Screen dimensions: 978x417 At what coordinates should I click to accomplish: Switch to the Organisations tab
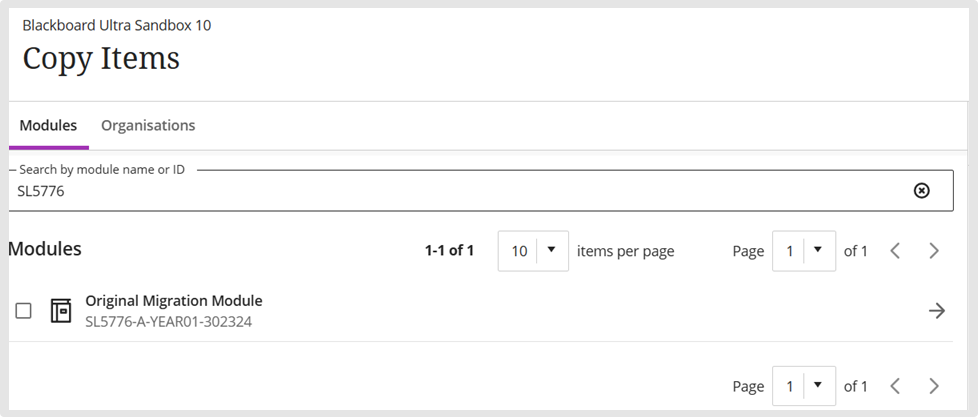(x=148, y=125)
